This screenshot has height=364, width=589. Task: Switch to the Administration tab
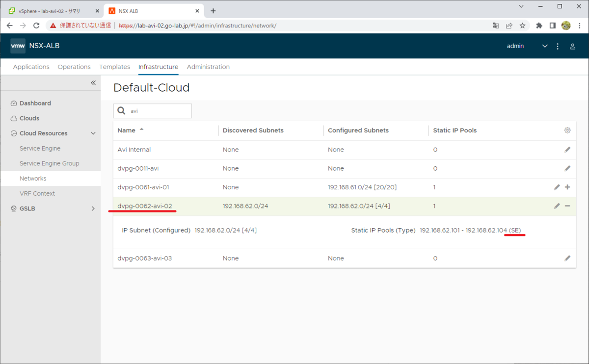click(x=208, y=67)
